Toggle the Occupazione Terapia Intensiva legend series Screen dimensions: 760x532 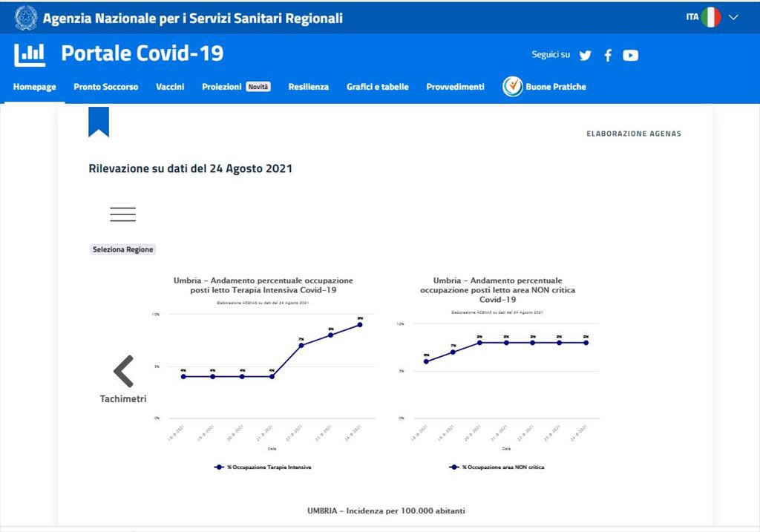(x=263, y=467)
